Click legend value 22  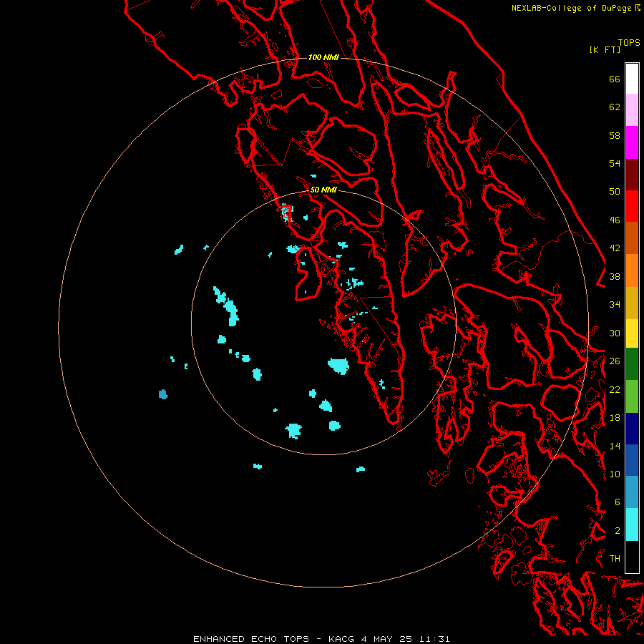[615, 389]
